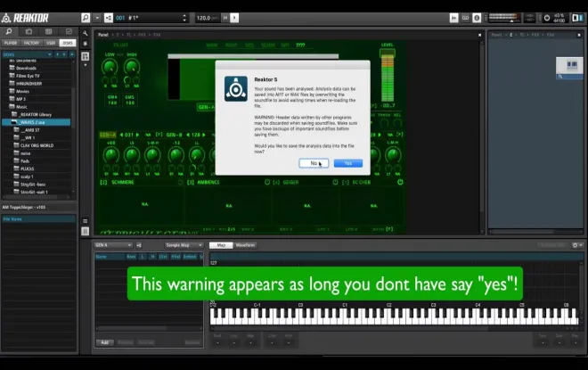Screen dimensions: 588x370
Task: Click the wrench edit icon
Action: pos(86,33)
